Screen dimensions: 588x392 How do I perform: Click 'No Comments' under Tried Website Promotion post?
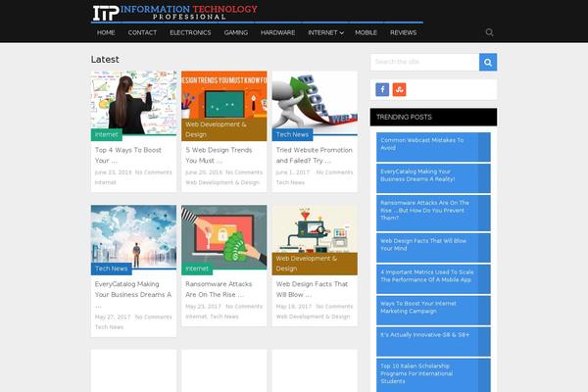click(334, 172)
